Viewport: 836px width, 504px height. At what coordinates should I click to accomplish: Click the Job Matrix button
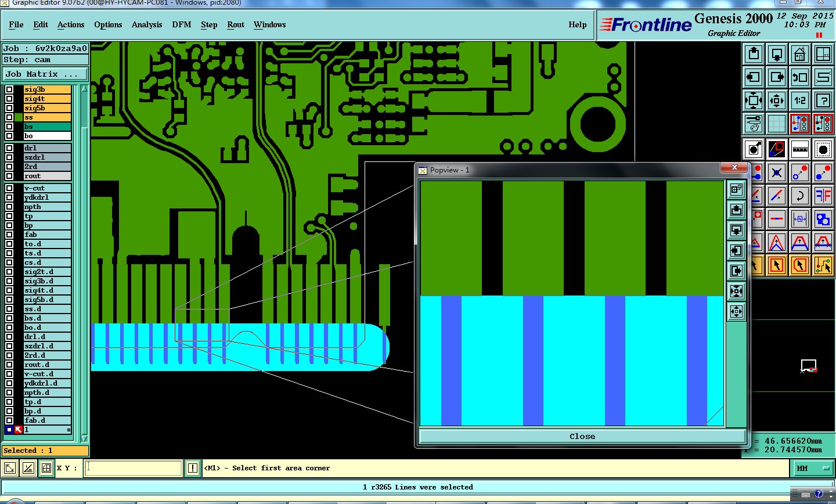45,74
